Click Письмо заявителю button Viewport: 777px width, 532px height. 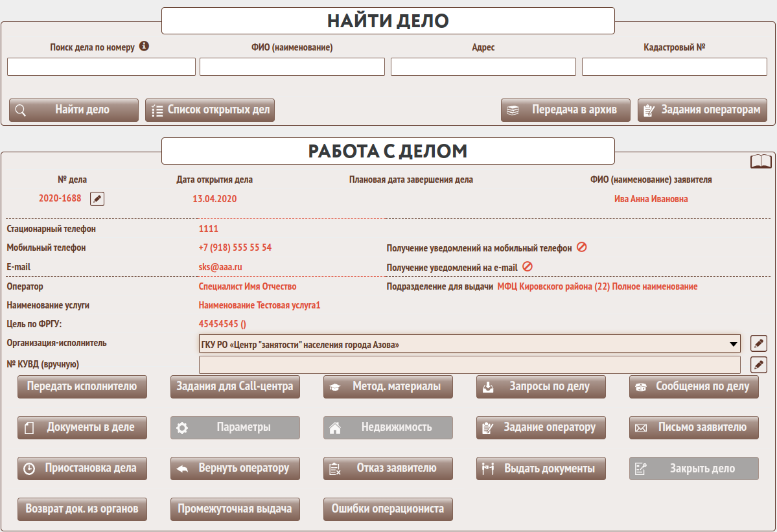(693, 428)
